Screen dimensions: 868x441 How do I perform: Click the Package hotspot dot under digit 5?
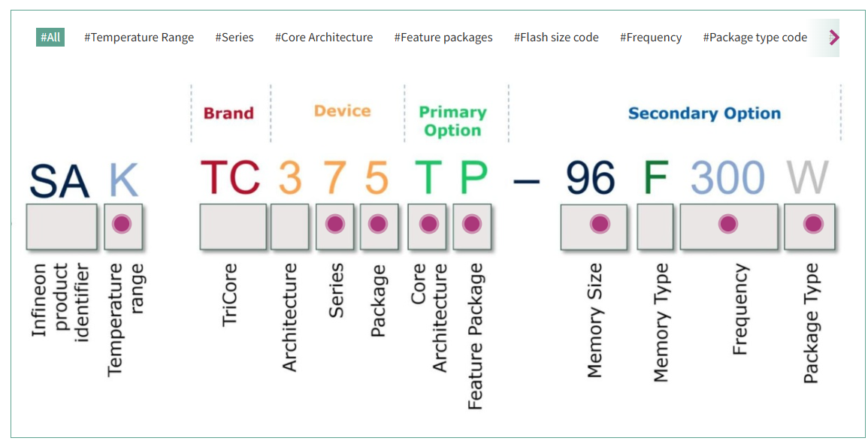pyautogui.click(x=378, y=224)
